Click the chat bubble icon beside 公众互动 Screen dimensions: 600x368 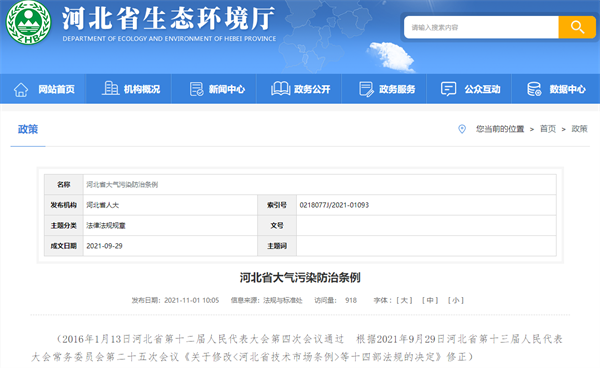coord(448,89)
